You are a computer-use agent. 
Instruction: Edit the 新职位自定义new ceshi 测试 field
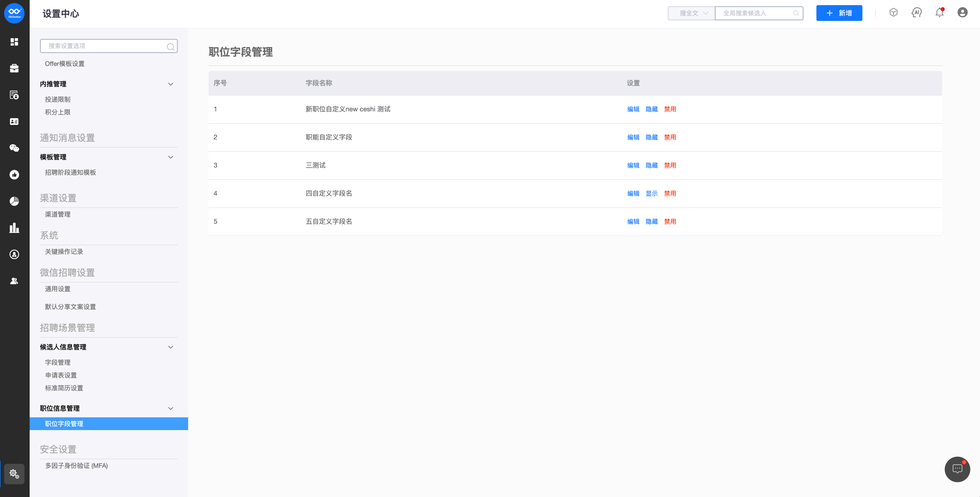(x=633, y=109)
